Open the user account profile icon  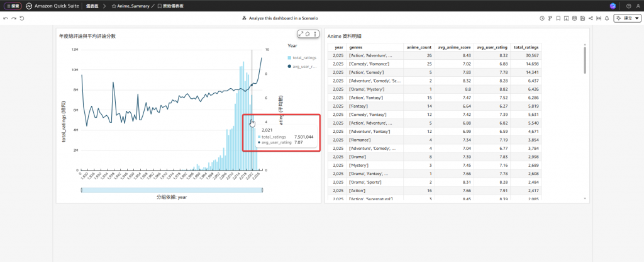pos(638,6)
